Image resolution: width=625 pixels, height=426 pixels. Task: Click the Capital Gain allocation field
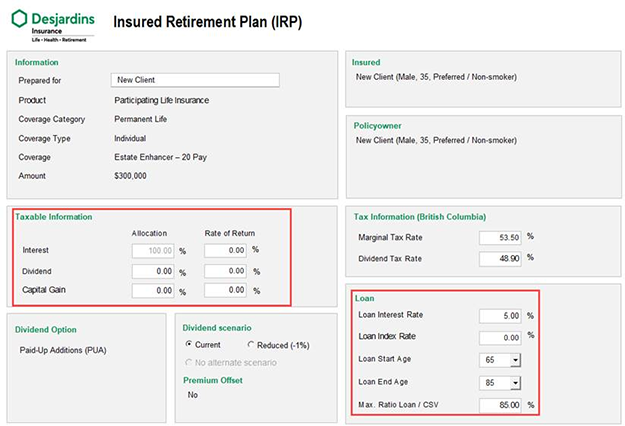click(153, 291)
